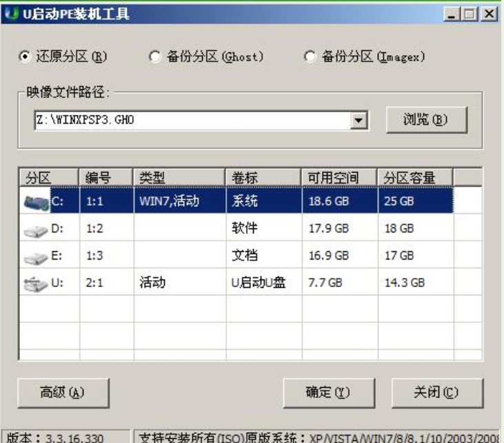Select the 还原分区 (R) radio button
The height and width of the screenshot is (443, 504).
[23, 57]
